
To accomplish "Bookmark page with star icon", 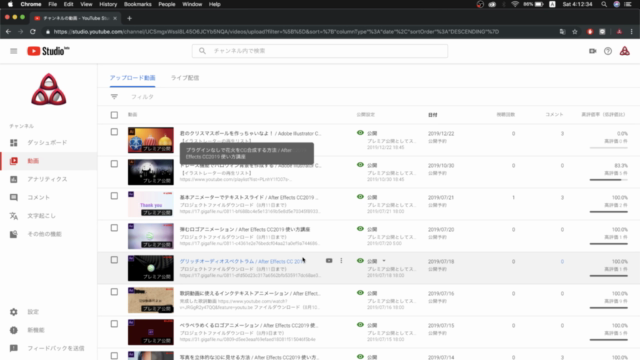I will 575,31.
